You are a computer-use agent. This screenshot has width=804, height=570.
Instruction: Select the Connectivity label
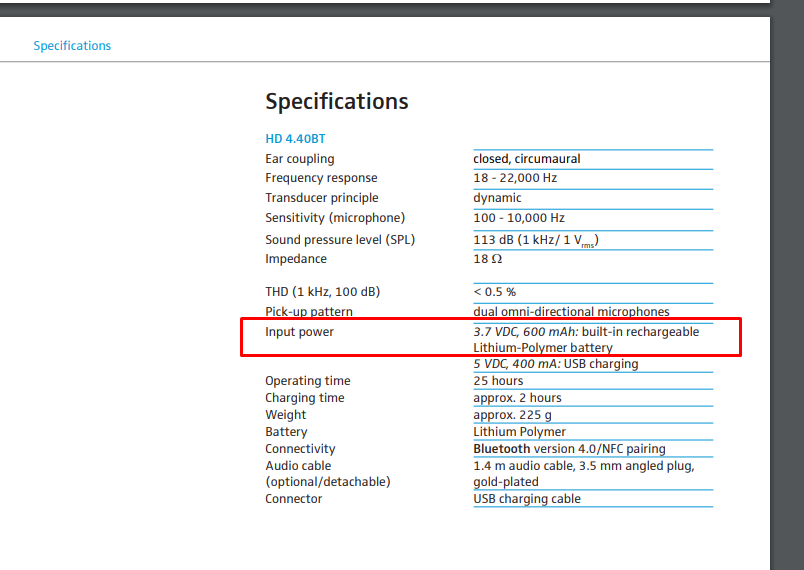point(300,449)
